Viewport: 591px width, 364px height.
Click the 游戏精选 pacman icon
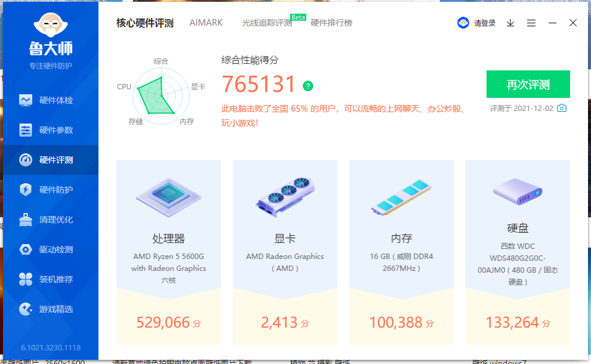point(26,309)
